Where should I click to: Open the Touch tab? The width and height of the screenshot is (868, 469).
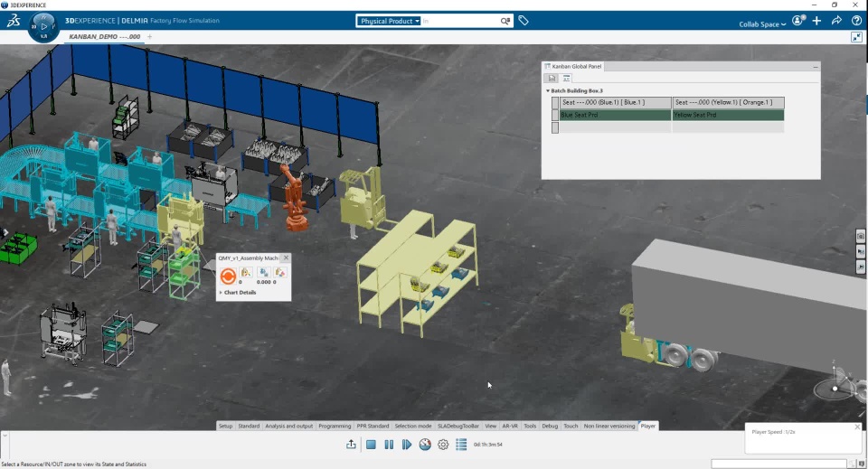[571, 426]
